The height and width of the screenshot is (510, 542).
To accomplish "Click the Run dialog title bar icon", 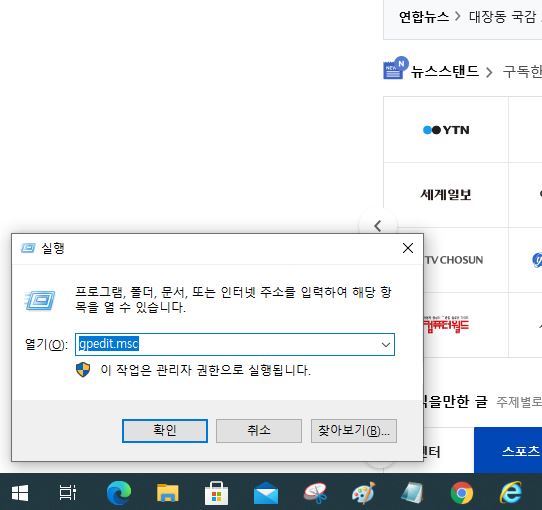I will tap(28, 248).
